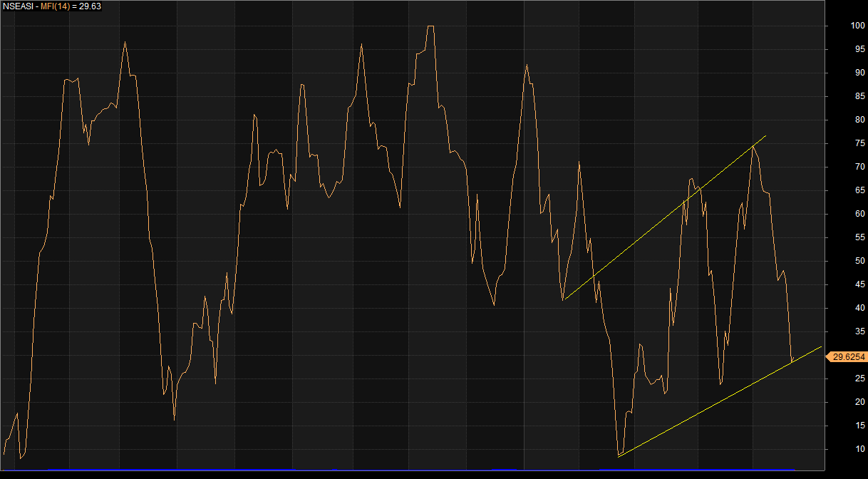Screen dimensions: 868x479
Task: Click the last MFI point on lower trendline
Action: (x=792, y=361)
